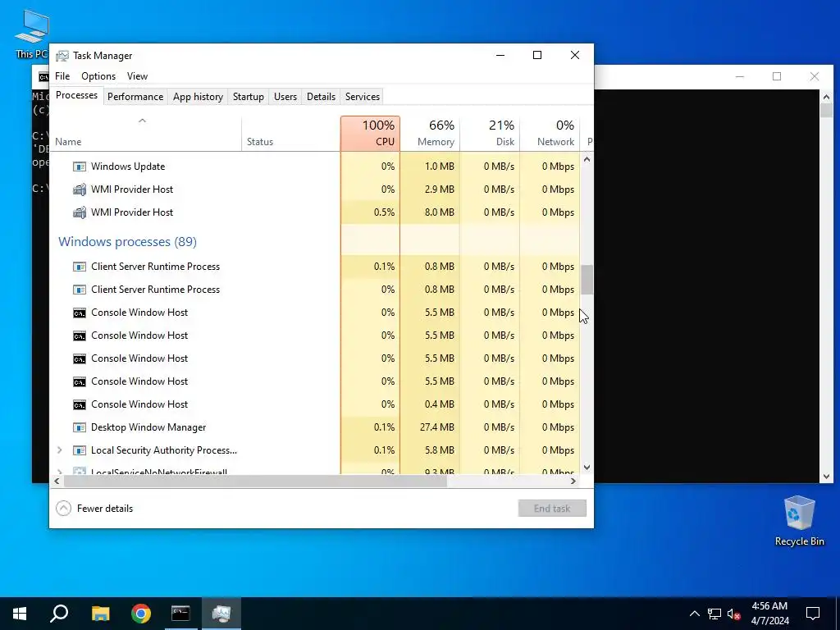The width and height of the screenshot is (840, 630).
Task: Click the End task button
Action: coord(552,509)
